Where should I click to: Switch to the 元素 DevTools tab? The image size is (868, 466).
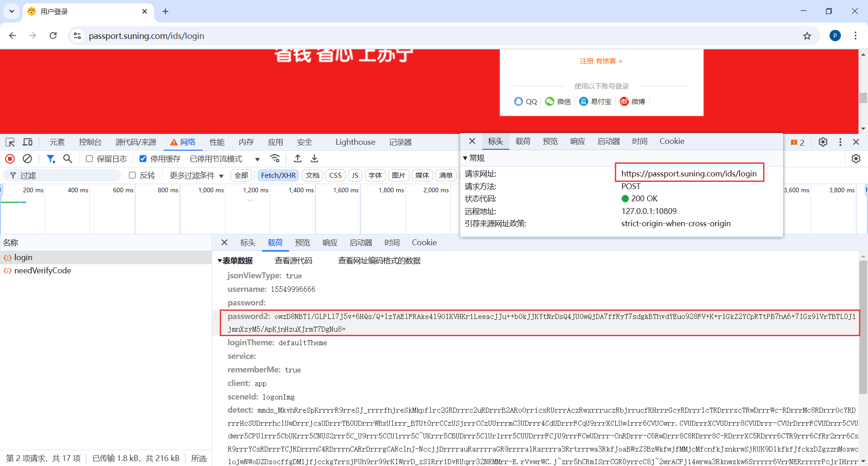[57, 142]
